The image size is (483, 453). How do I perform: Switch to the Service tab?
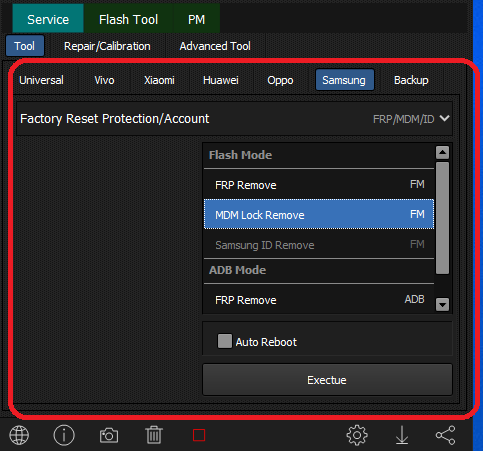pos(48,19)
